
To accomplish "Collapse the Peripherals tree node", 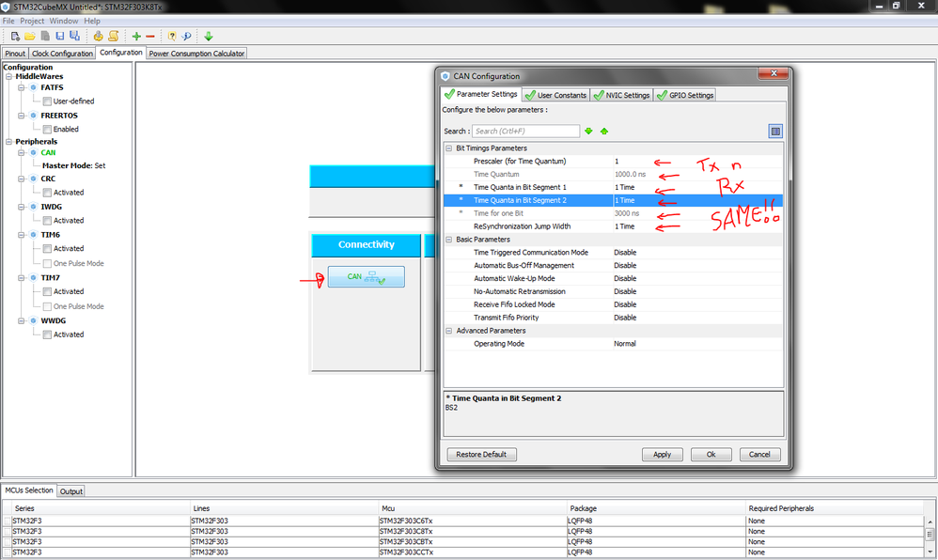I will [9, 142].
